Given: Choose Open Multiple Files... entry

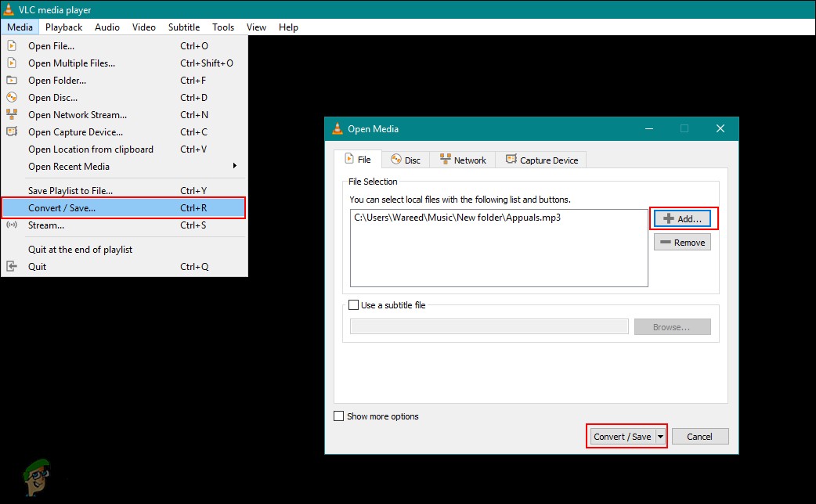Looking at the screenshot, I should point(124,63).
